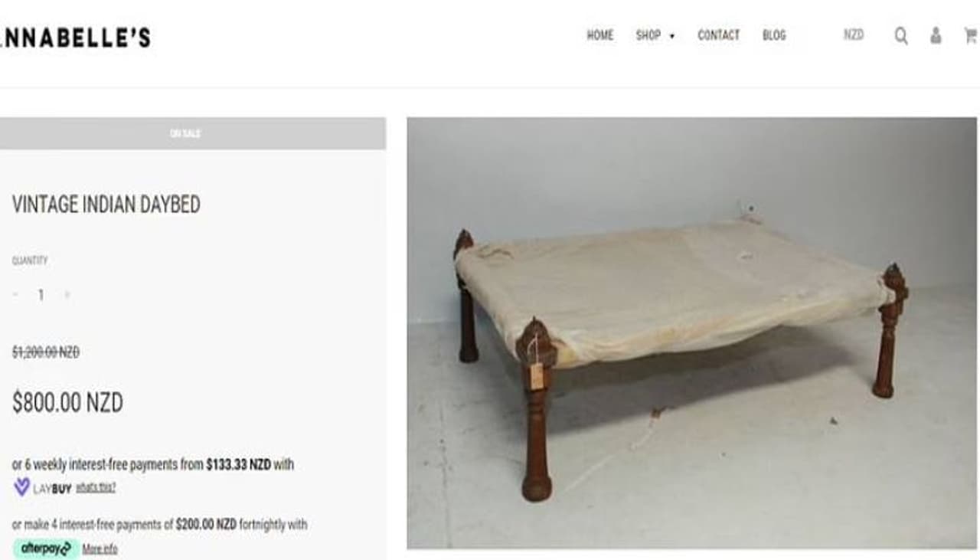
Task: Click Laybuy 'what's this?' link
Action: (x=96, y=487)
